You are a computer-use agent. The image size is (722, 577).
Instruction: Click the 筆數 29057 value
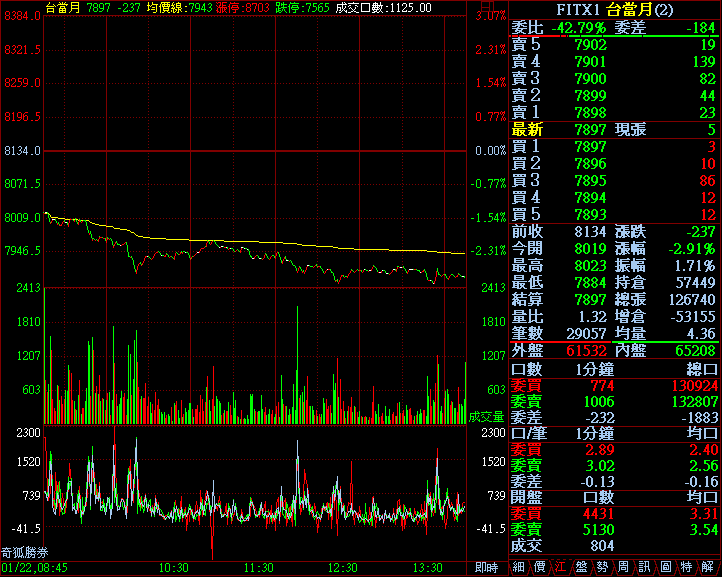pos(587,333)
